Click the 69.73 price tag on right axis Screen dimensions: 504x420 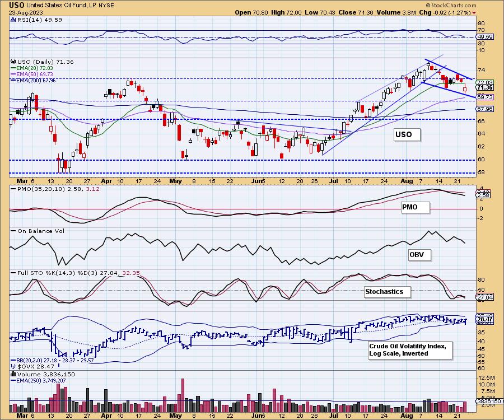(x=485, y=97)
